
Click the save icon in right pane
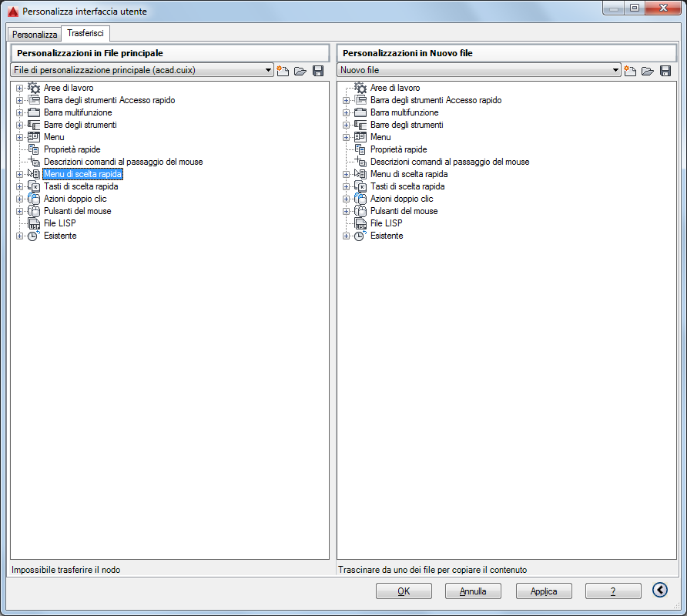(665, 71)
